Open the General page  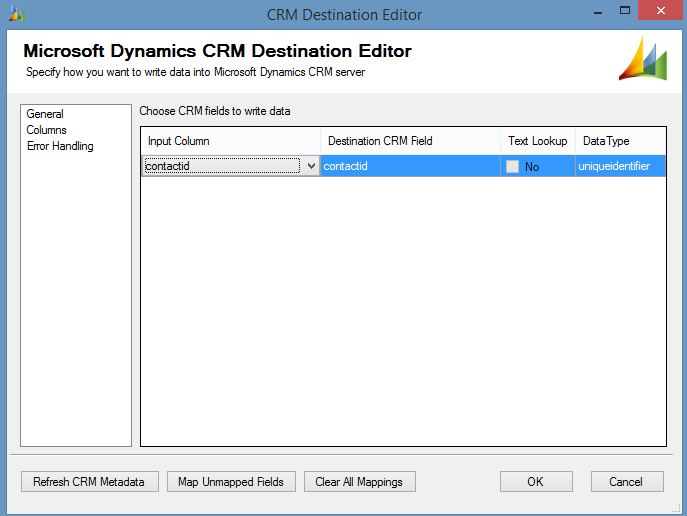pyautogui.click(x=45, y=114)
